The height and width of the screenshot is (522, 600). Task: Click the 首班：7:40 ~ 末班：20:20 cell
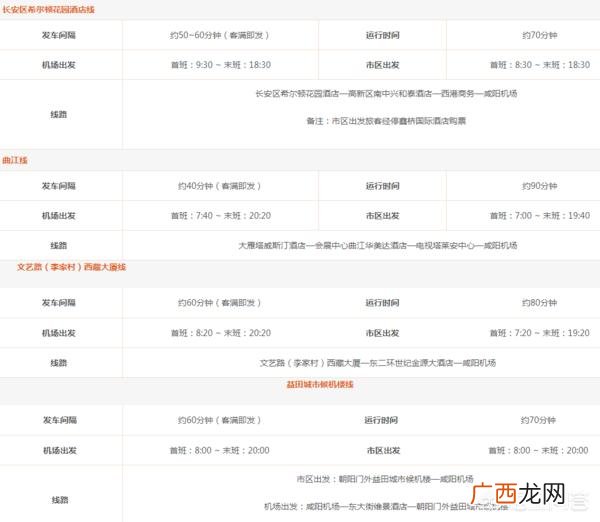(221, 215)
